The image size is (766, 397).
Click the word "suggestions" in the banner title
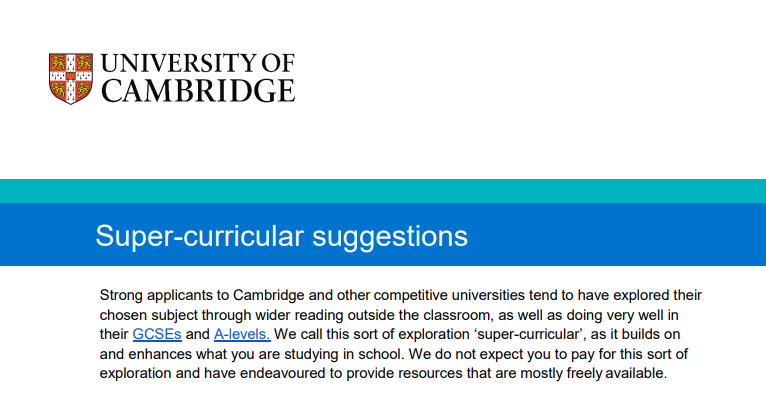click(x=390, y=237)
